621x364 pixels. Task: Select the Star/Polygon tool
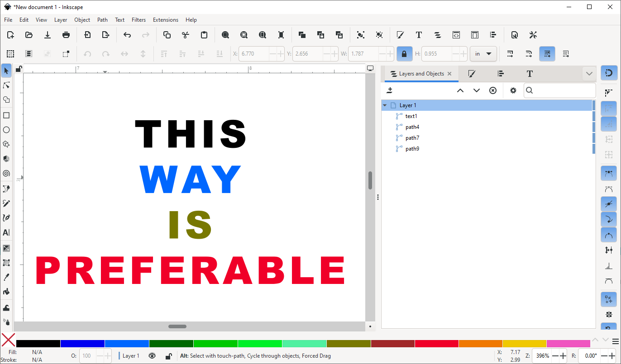tap(6, 144)
